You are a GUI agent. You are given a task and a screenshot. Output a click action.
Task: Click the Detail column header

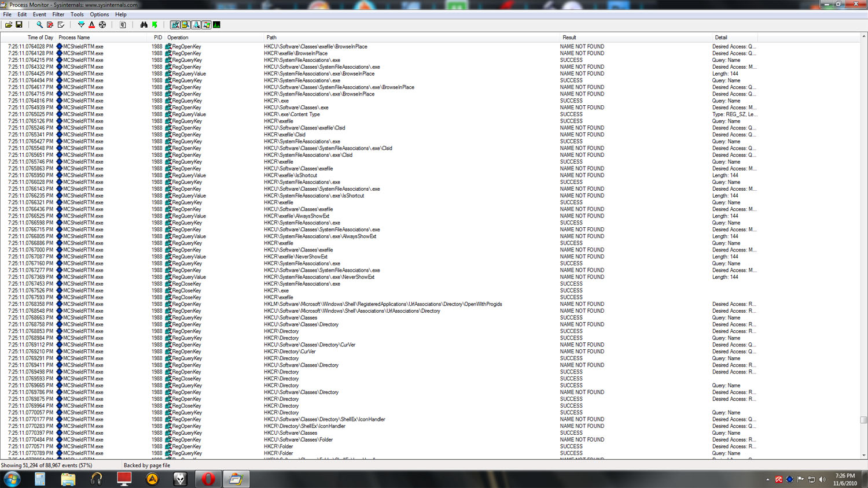pos(734,38)
